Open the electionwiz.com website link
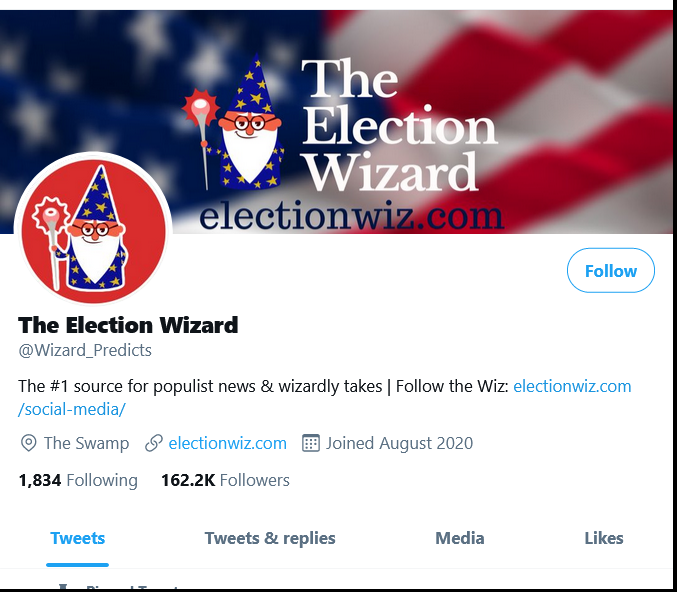This screenshot has height=592, width=677. pyautogui.click(x=228, y=443)
